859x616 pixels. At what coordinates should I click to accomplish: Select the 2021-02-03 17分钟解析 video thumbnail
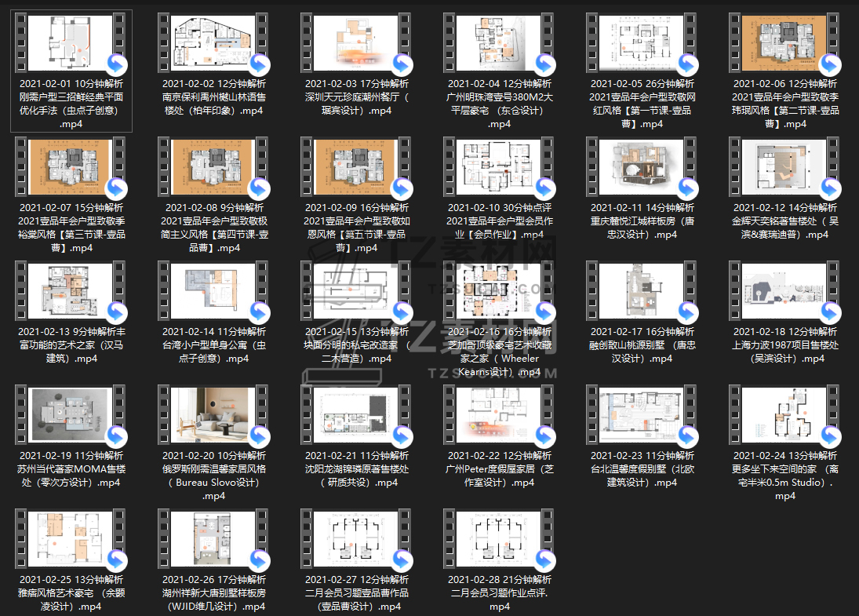click(356, 42)
